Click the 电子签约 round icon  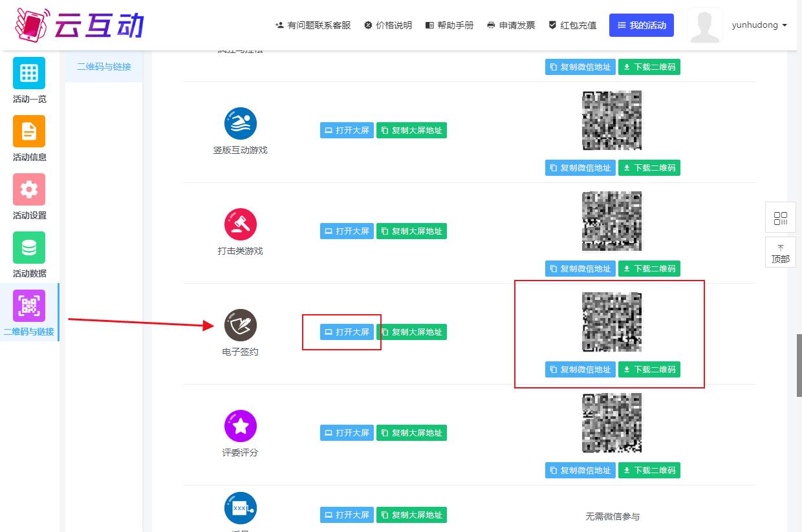241,325
